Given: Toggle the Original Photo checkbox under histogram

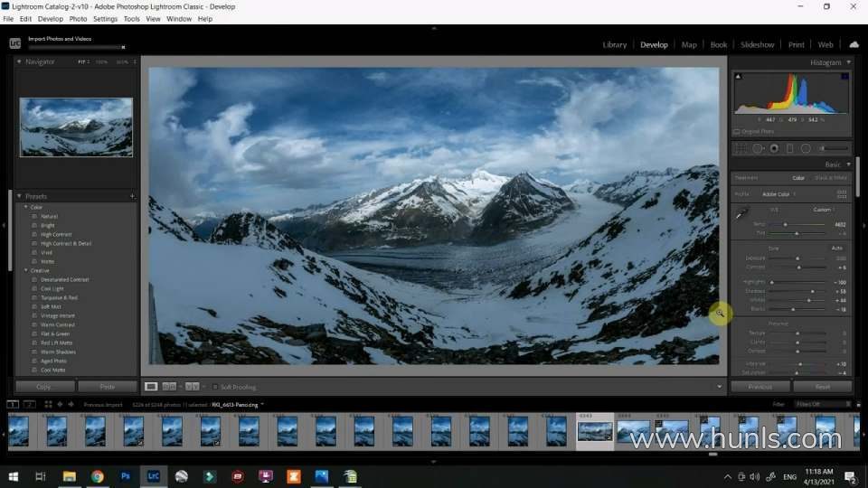Looking at the screenshot, I should tap(737, 131).
